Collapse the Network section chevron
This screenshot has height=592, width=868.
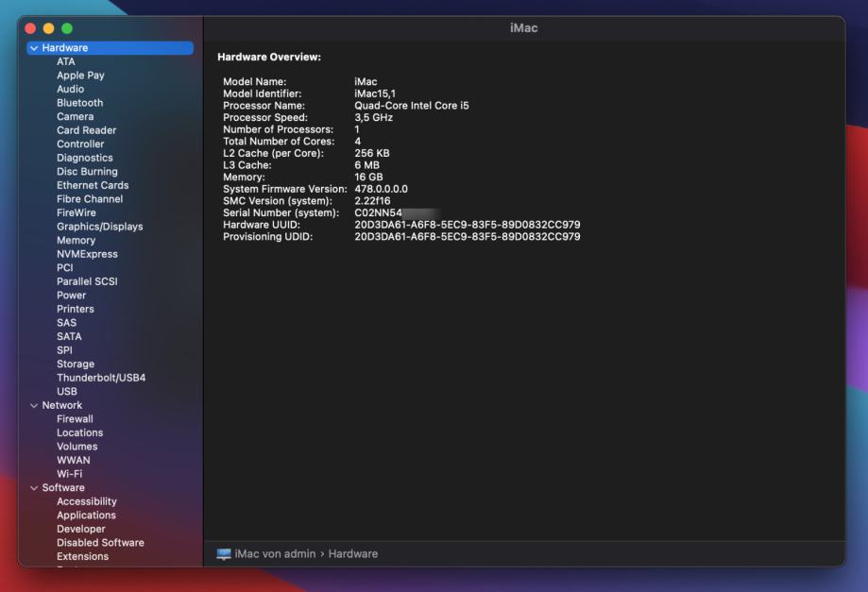(34, 406)
